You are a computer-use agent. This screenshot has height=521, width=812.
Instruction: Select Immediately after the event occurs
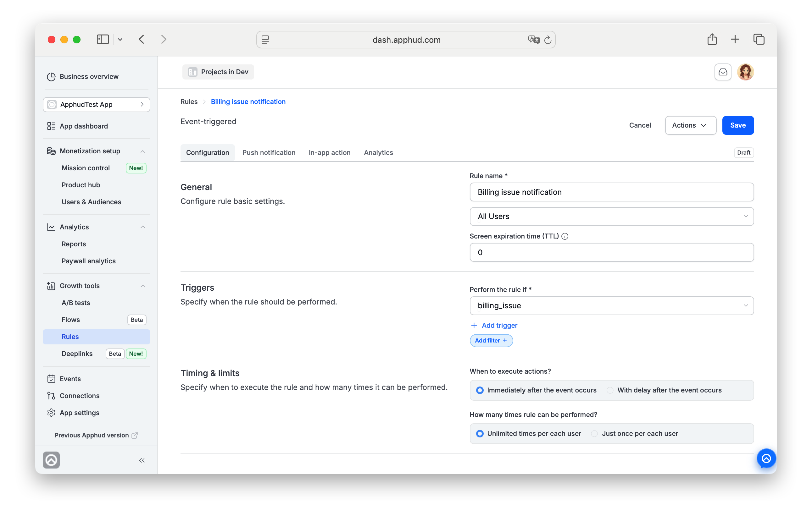480,390
